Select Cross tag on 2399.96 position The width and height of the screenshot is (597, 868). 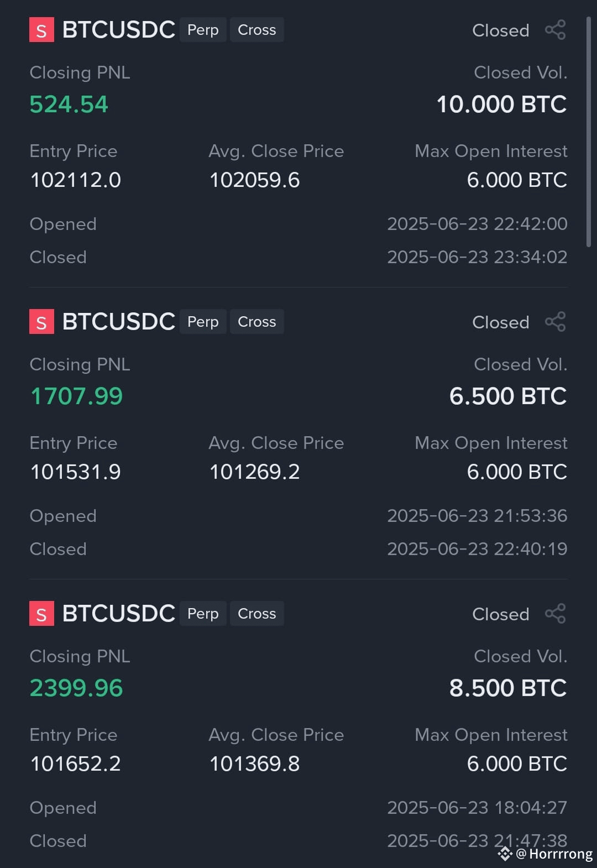pyautogui.click(x=257, y=614)
